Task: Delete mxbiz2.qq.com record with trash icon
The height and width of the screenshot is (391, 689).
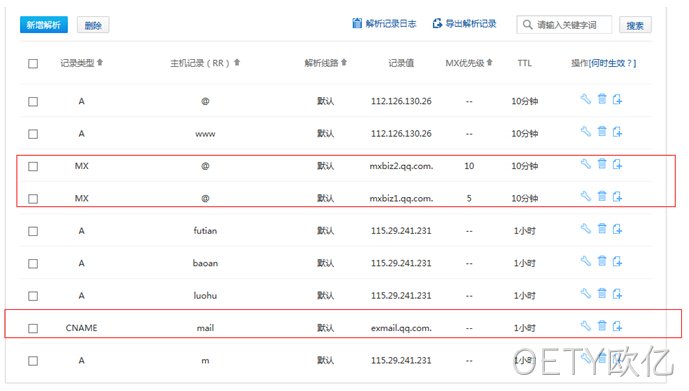Action: click(x=602, y=164)
